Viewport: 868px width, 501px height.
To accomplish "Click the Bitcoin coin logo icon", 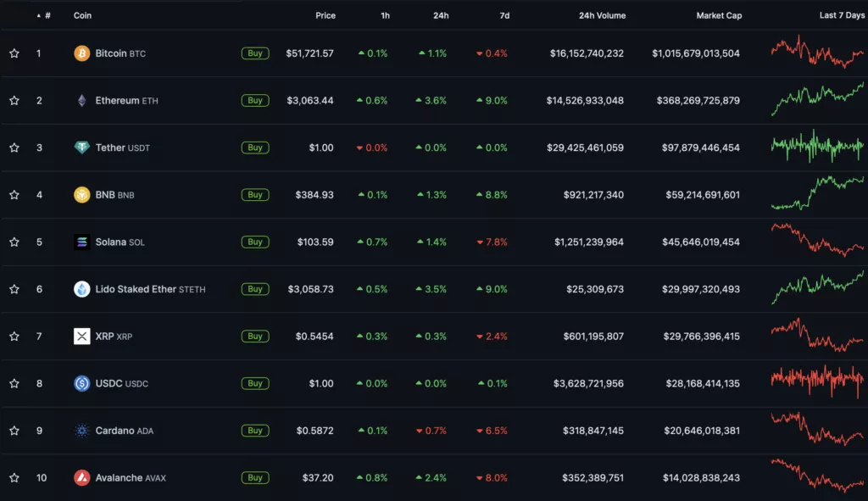I will [82, 53].
